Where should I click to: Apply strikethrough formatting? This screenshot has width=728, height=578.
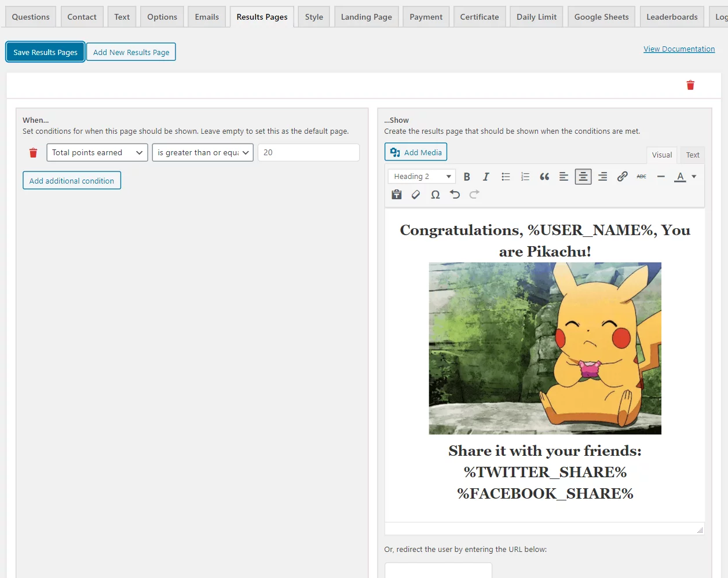tap(641, 176)
